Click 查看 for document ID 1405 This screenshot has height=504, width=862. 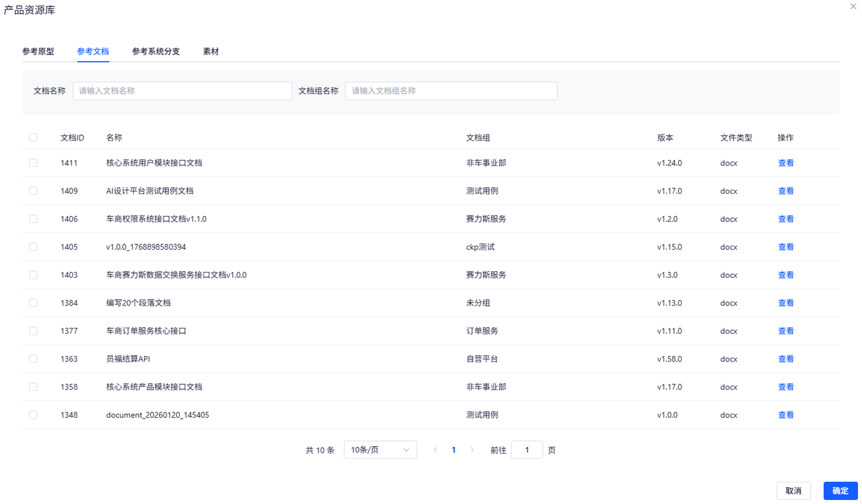point(786,247)
